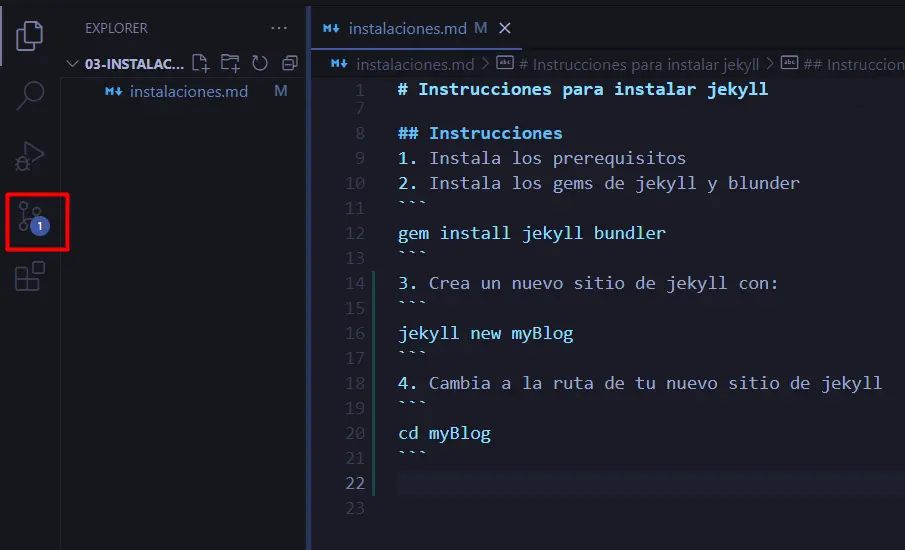Open the '## Instruccion' breadcrumb item

(x=854, y=65)
